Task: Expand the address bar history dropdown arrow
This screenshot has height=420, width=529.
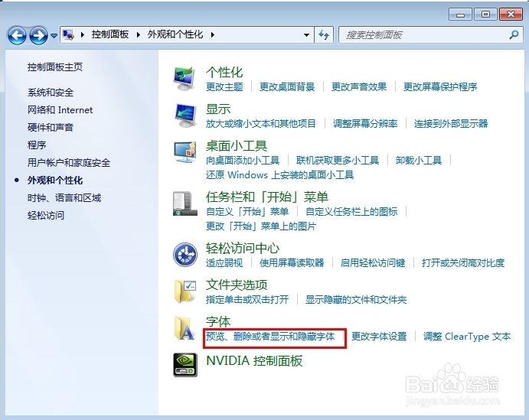Action: tap(306, 35)
